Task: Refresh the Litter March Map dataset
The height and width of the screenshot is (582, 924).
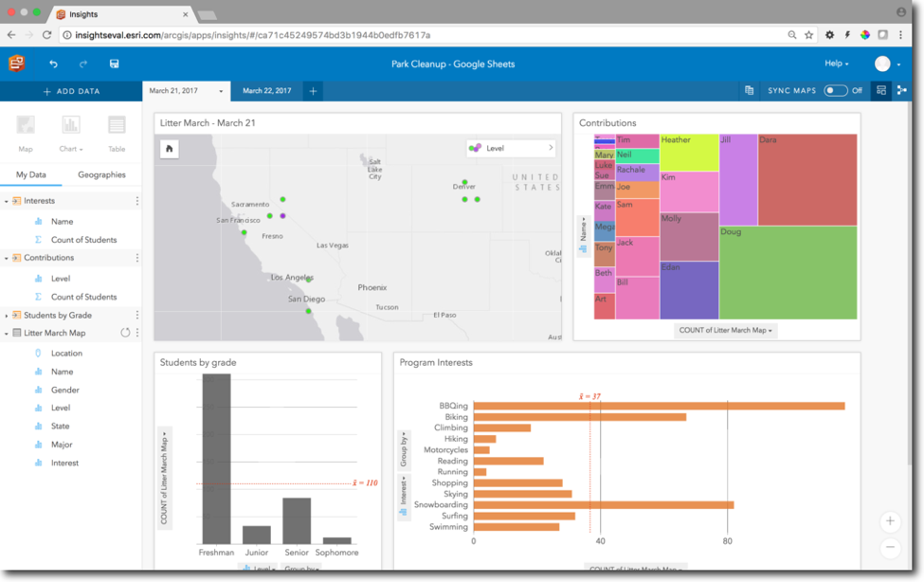Action: coord(125,333)
